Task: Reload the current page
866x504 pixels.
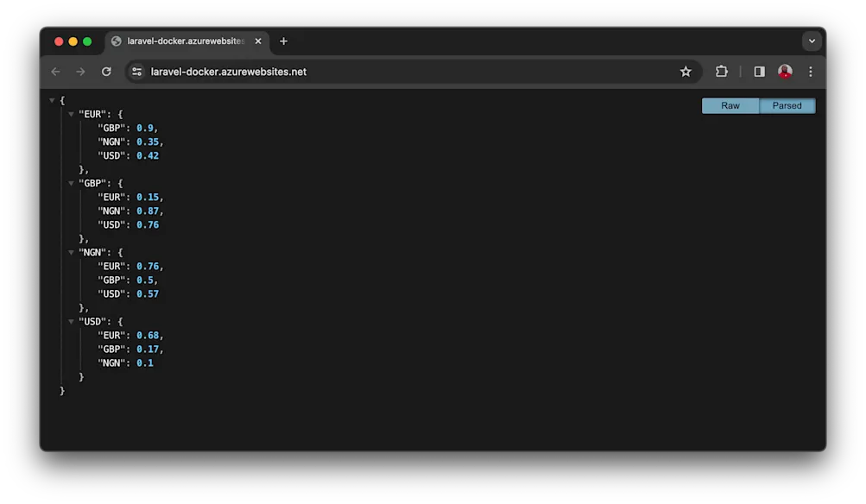Action: pos(105,72)
